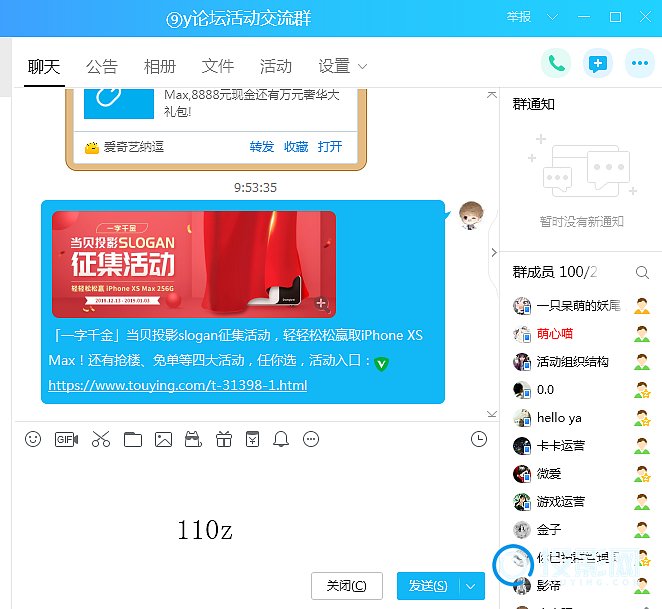Viewport: 662px width, 609px height.
Task: Click the 关闭(C) button
Action: tap(347, 586)
